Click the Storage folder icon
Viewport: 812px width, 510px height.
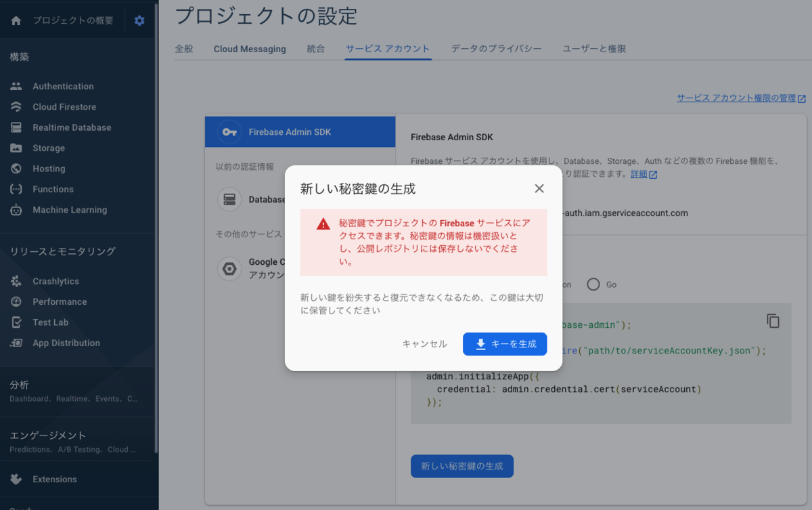pyautogui.click(x=16, y=148)
